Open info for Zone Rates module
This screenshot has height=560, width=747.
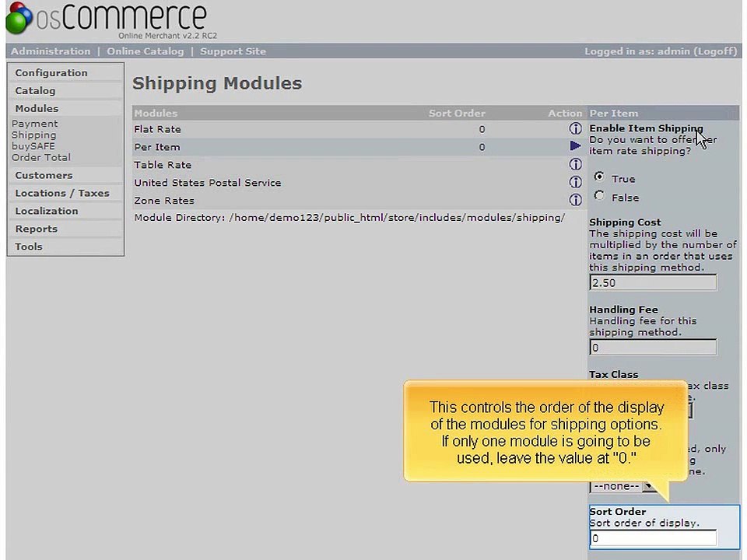point(575,200)
